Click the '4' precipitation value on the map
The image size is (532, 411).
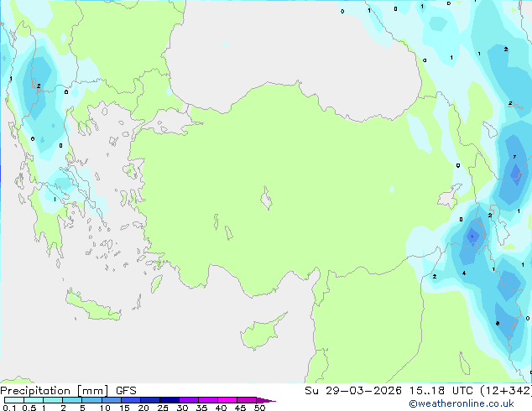click(x=464, y=273)
